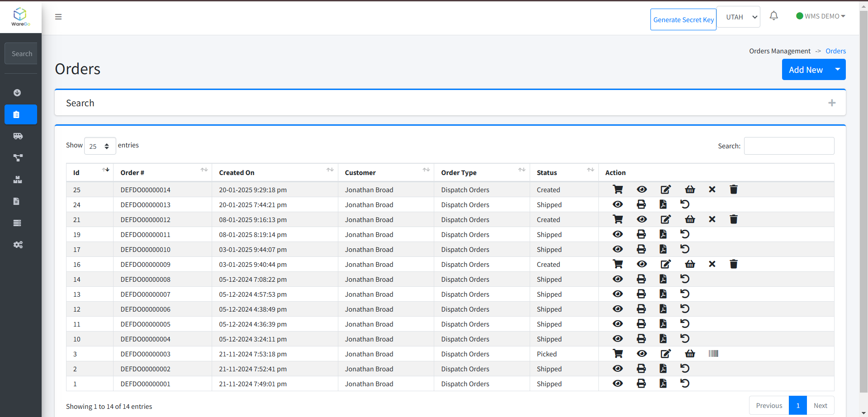The height and width of the screenshot is (417, 868).
Task: View order DEFDO00000007 with eye icon
Action: pyautogui.click(x=618, y=294)
